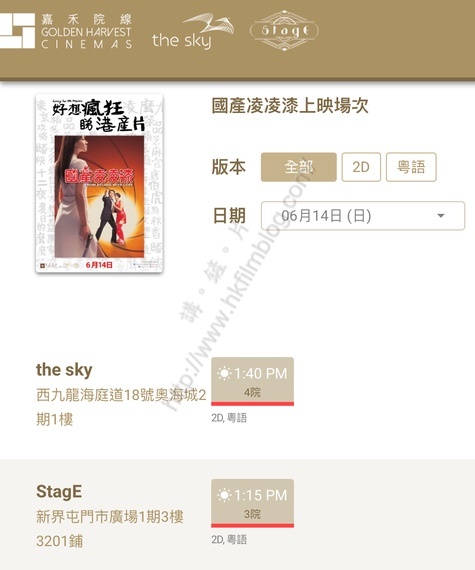Viewport: 475px width, 570px height.
Task: Open the 國產凌凌漆 movie poster thumbnail
Action: pos(99,183)
